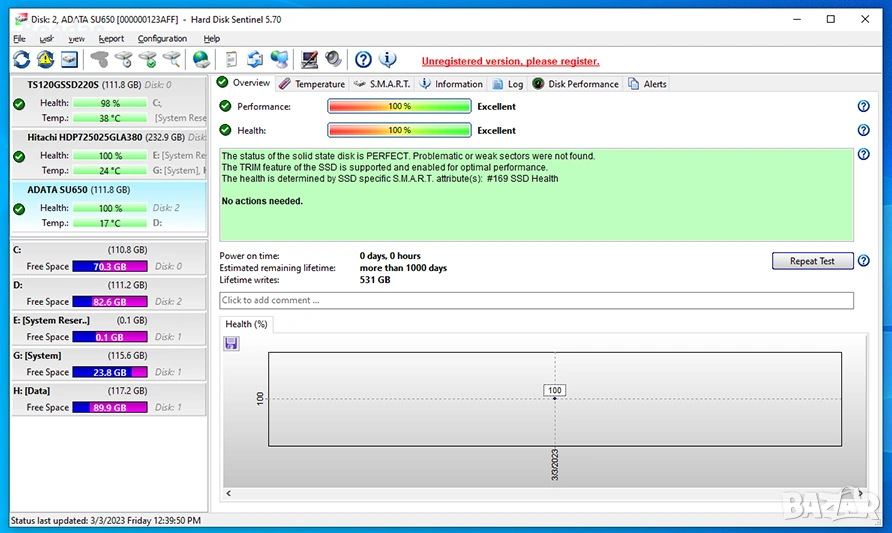Click the floppy save icon above graph
The width and height of the screenshot is (892, 533).
tap(231, 344)
